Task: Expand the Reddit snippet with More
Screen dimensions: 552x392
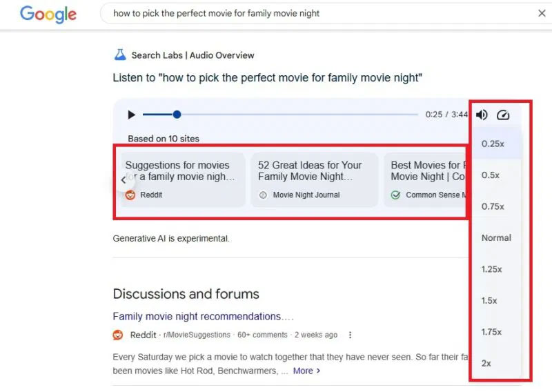Action: click(x=306, y=371)
